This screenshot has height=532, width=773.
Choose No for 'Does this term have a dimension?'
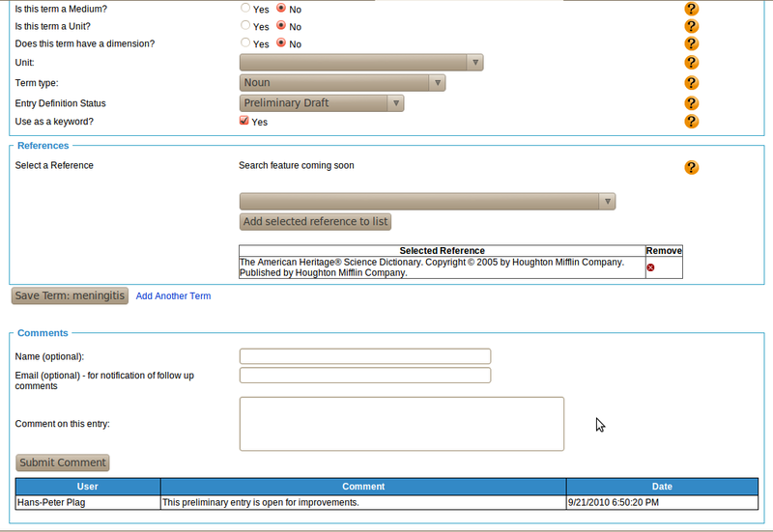pyautogui.click(x=281, y=43)
